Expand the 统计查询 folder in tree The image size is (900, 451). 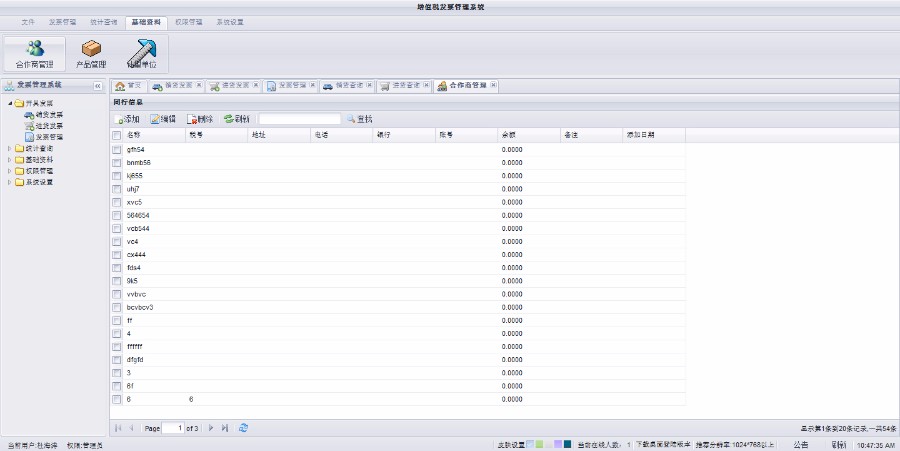pos(10,149)
